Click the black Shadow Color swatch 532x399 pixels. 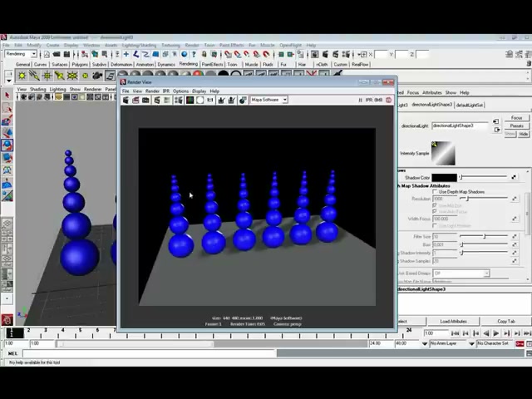[x=444, y=177]
